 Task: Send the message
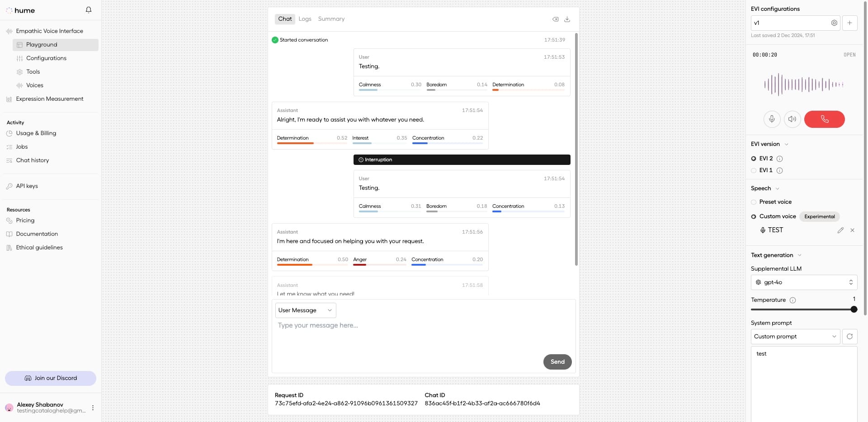tap(557, 362)
